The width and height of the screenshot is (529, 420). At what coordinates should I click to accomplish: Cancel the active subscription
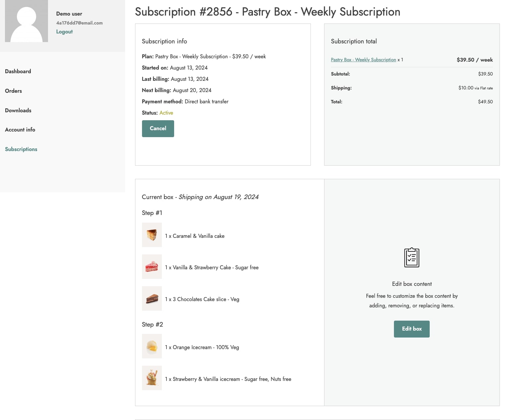[158, 129]
